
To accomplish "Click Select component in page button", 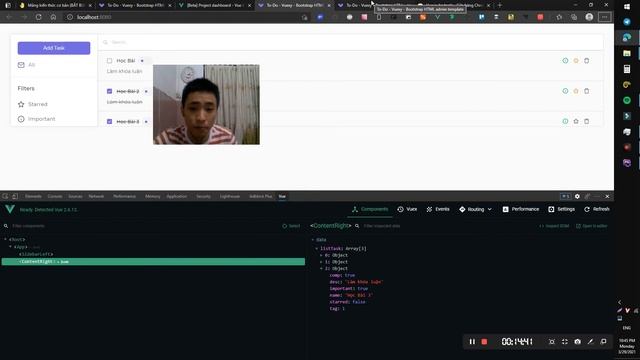I will click(291, 226).
